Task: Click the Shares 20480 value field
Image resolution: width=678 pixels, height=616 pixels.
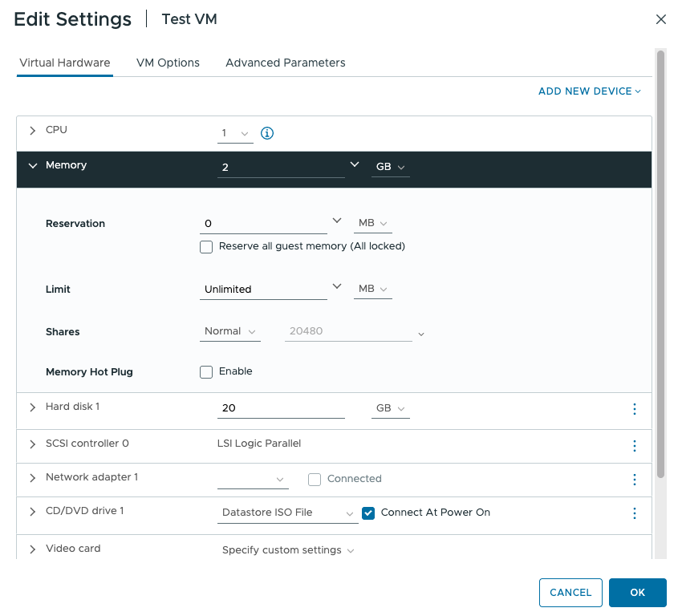Action: (x=348, y=331)
